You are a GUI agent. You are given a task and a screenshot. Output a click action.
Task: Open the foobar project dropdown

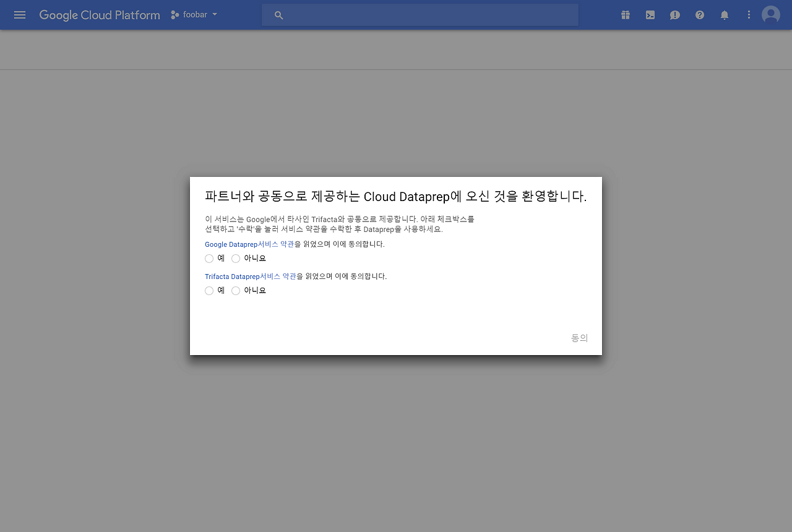[194, 14]
